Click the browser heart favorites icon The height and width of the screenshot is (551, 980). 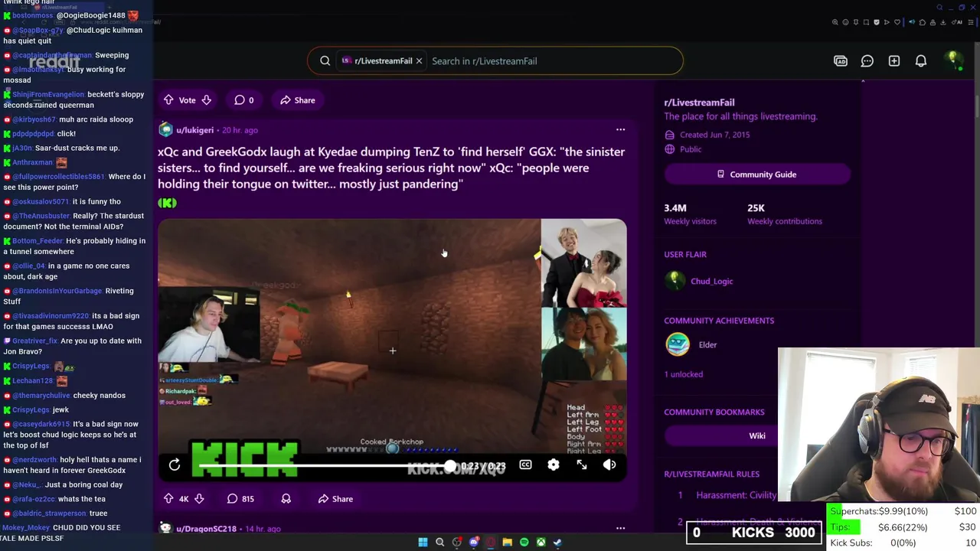click(x=897, y=22)
